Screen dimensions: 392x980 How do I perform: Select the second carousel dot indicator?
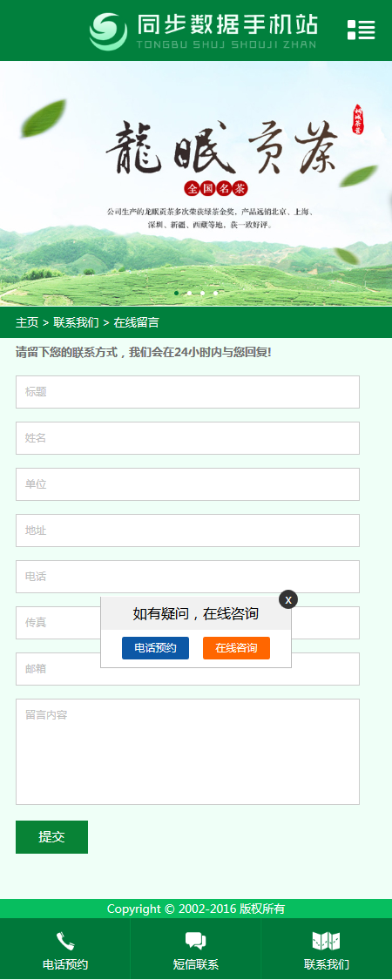(x=189, y=293)
